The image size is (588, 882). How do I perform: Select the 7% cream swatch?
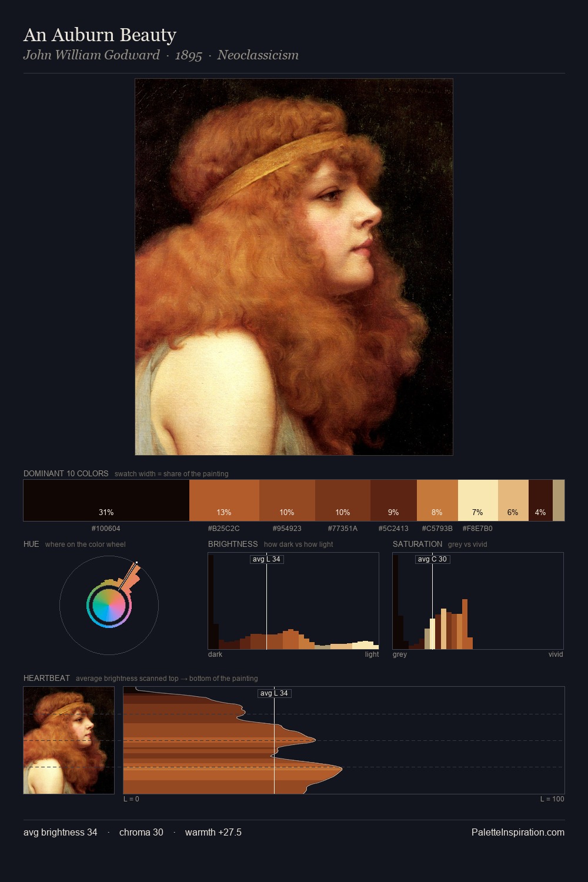(x=478, y=500)
